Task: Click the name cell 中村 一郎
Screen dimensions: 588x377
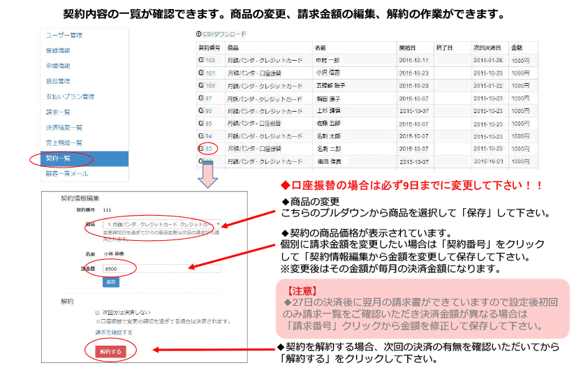Action: coord(328,60)
